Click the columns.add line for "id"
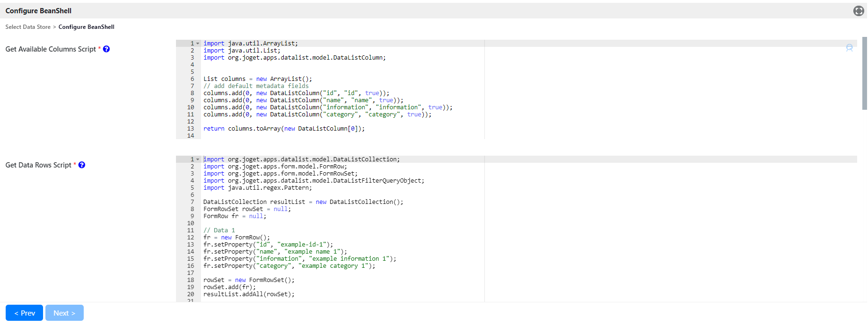This screenshot has width=868, height=326. pyautogui.click(x=297, y=93)
